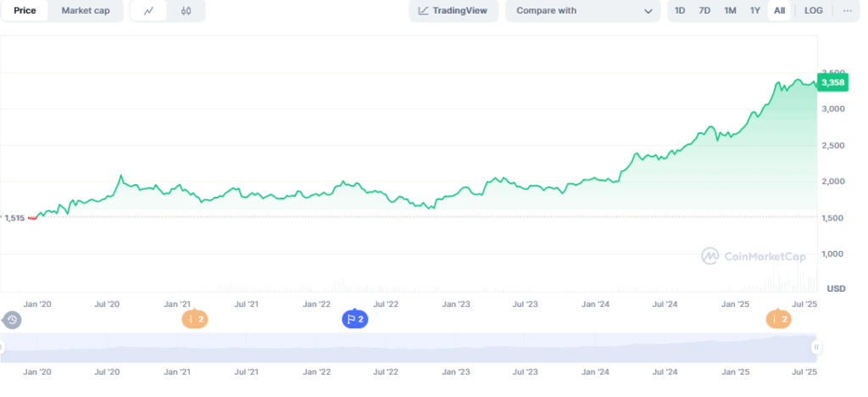Open the three-dot more options menu
The image size is (868, 397).
point(847,11)
